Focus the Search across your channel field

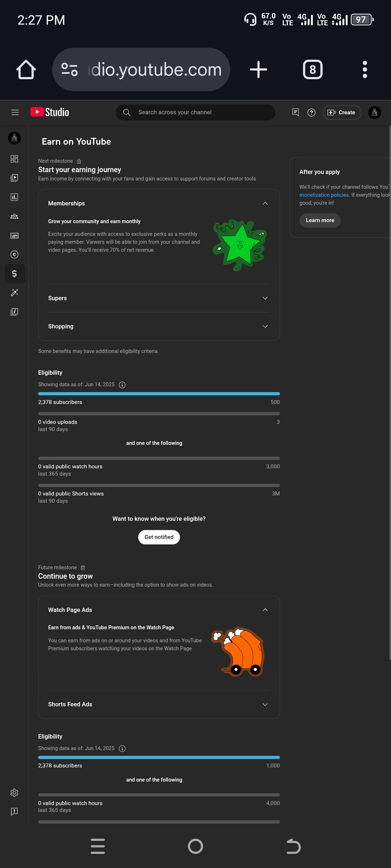coord(195,112)
